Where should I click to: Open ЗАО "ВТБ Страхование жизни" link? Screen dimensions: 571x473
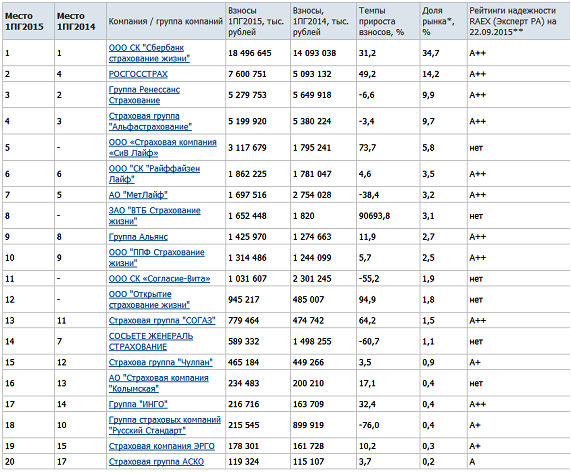pyautogui.click(x=154, y=216)
